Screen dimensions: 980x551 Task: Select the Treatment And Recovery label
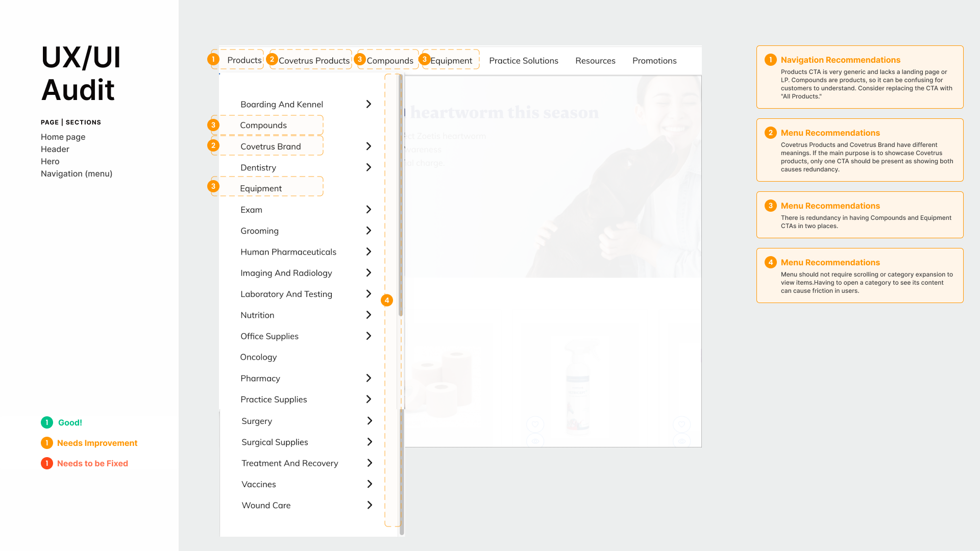click(x=290, y=463)
